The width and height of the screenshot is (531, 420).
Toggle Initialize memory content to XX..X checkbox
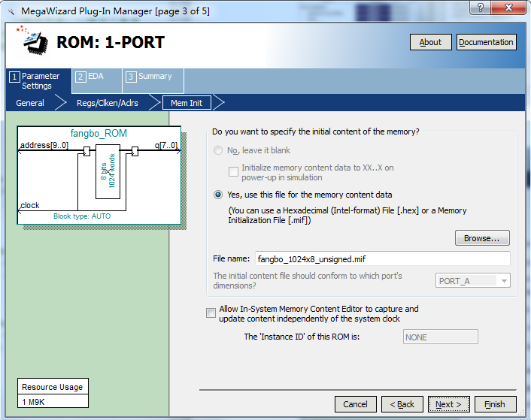(233, 171)
